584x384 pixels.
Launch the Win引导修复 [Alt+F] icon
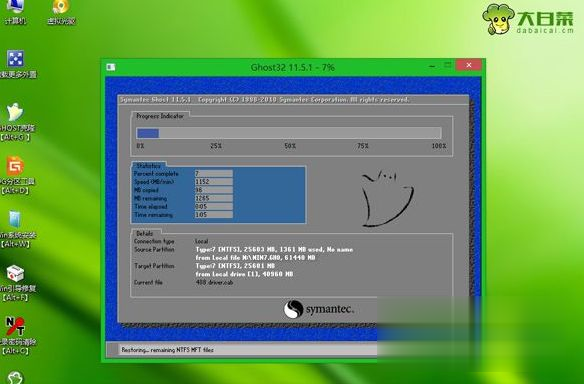pos(16,282)
